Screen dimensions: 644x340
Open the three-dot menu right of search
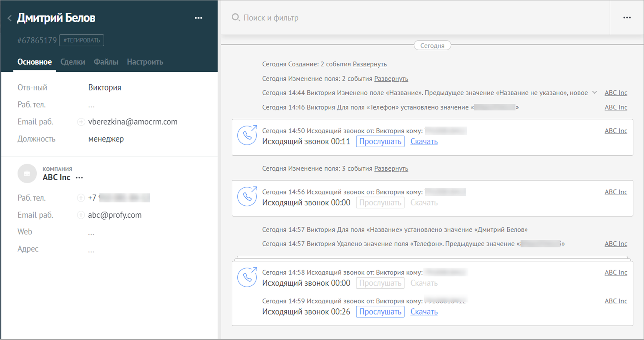click(627, 17)
